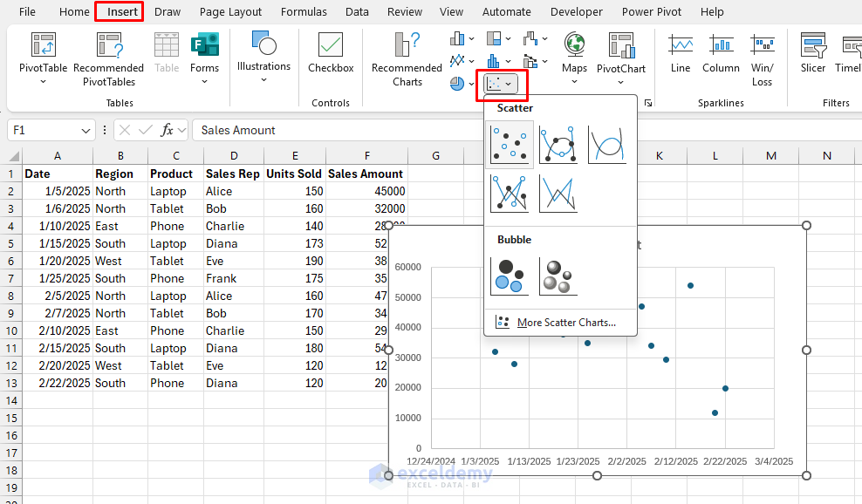862x504 pixels.
Task: Select Scatter with Straight Lines option
Action: click(558, 194)
